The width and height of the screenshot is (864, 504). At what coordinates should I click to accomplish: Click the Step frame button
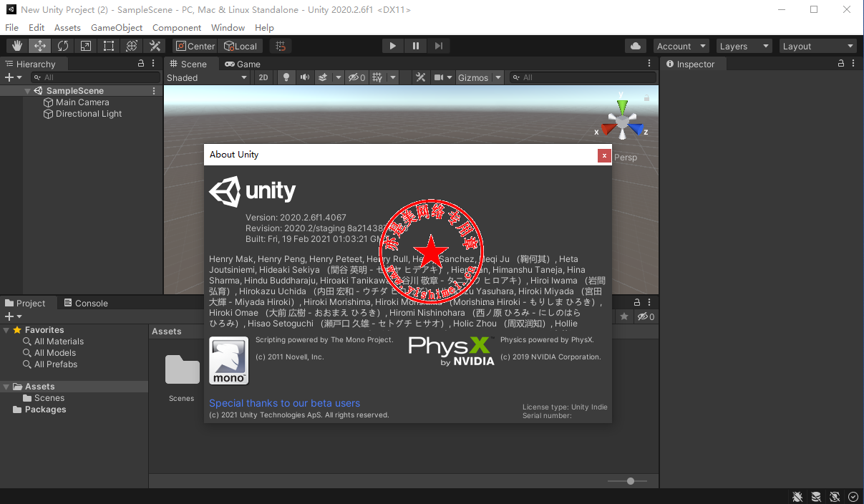(438, 46)
